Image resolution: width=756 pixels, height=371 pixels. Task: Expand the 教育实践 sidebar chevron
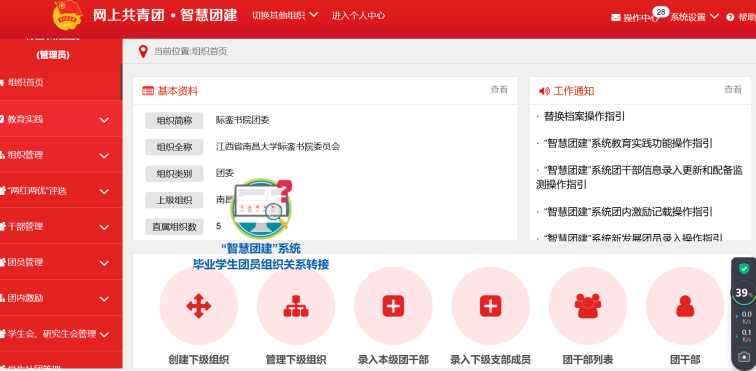click(x=105, y=120)
